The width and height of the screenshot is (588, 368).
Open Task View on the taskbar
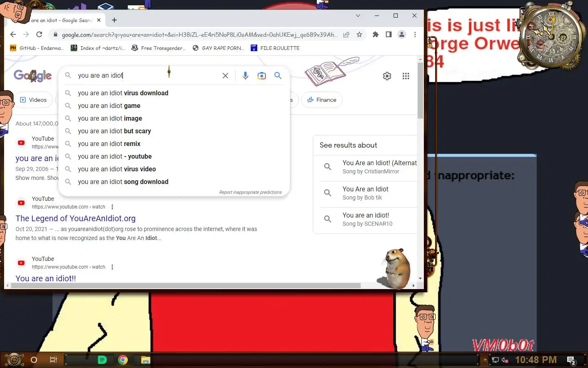53,360
